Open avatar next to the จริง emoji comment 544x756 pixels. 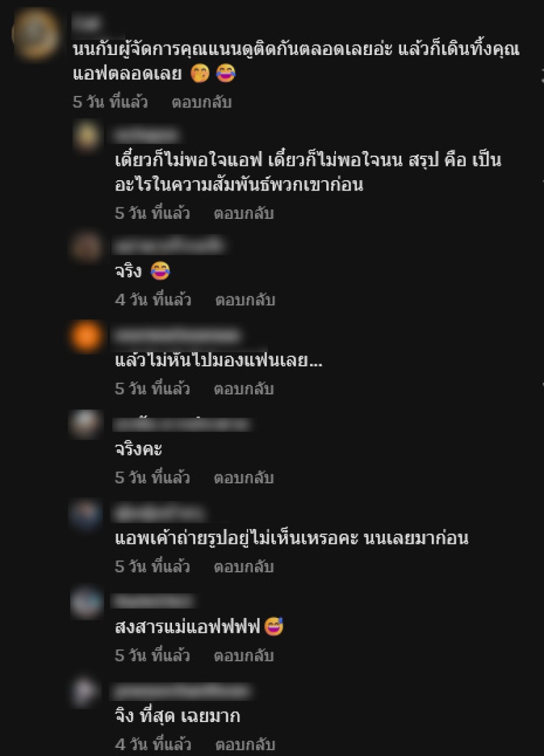pyautogui.click(x=87, y=247)
